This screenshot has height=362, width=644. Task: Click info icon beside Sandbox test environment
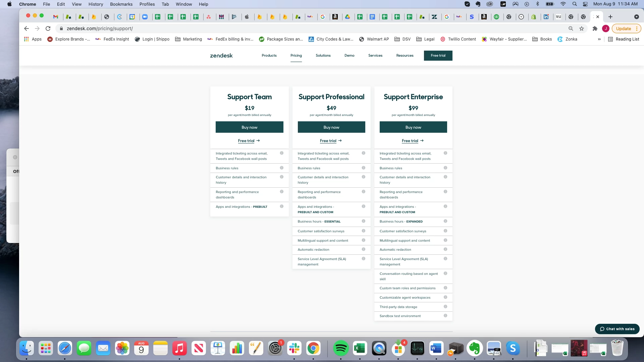coord(445,316)
